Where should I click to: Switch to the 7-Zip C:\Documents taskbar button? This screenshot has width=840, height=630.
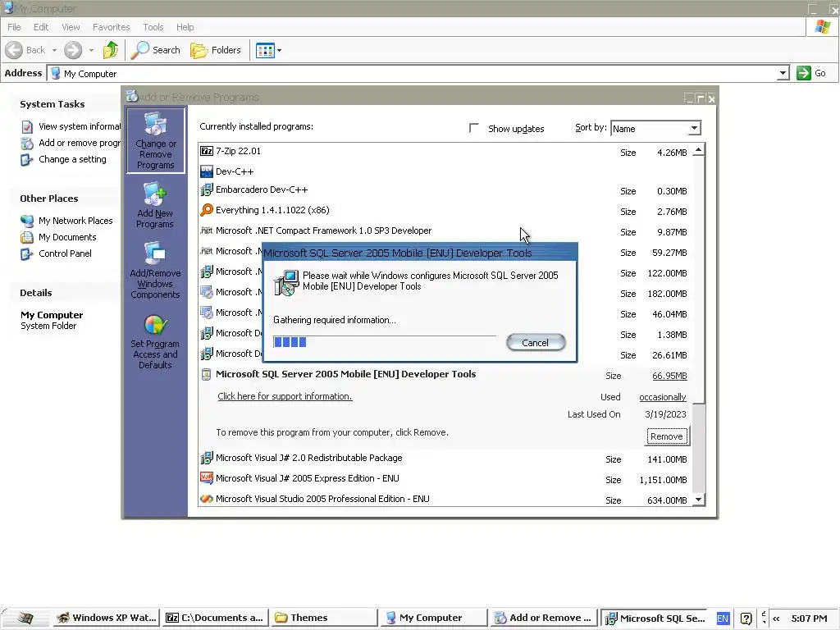(215, 618)
